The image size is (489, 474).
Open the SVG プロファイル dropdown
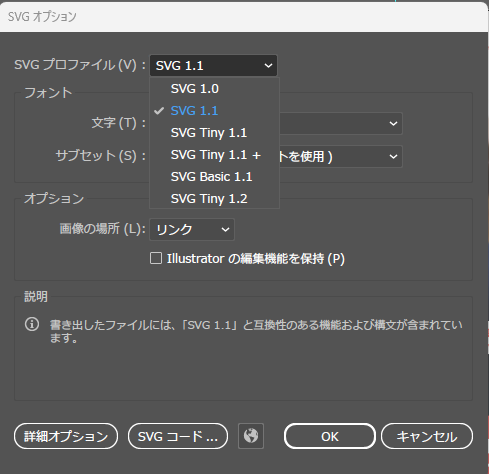click(213, 65)
